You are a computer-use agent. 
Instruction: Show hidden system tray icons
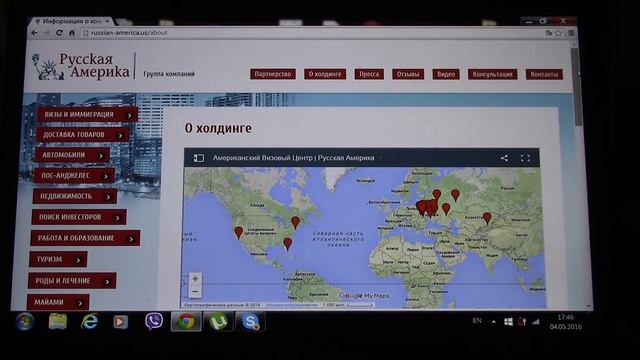pos(493,322)
